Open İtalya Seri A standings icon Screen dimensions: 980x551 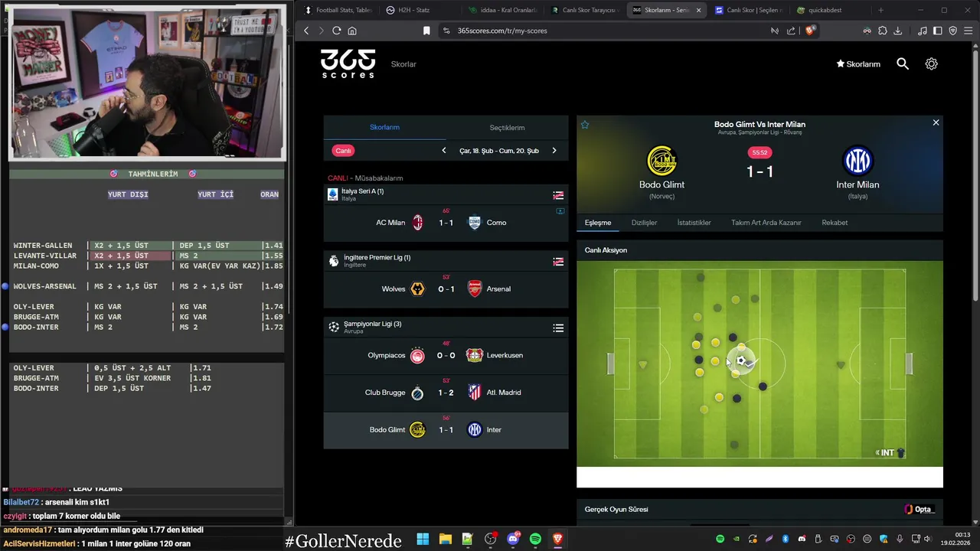pos(558,195)
